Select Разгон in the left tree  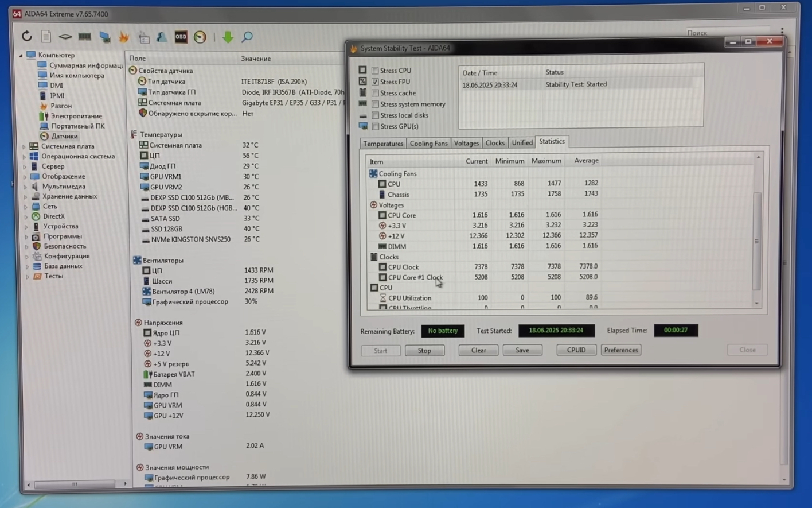61,106
